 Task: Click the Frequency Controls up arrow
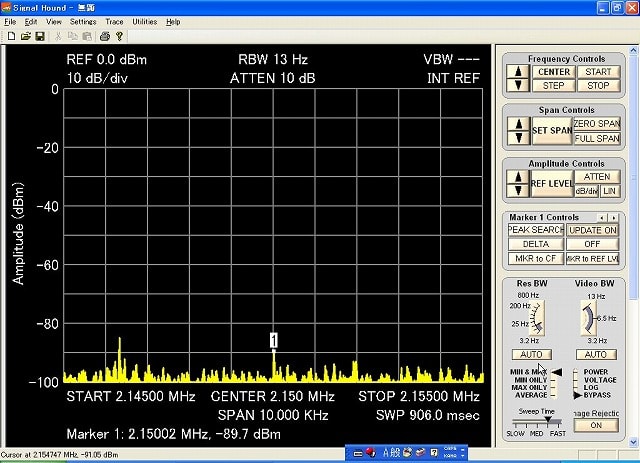pos(518,71)
